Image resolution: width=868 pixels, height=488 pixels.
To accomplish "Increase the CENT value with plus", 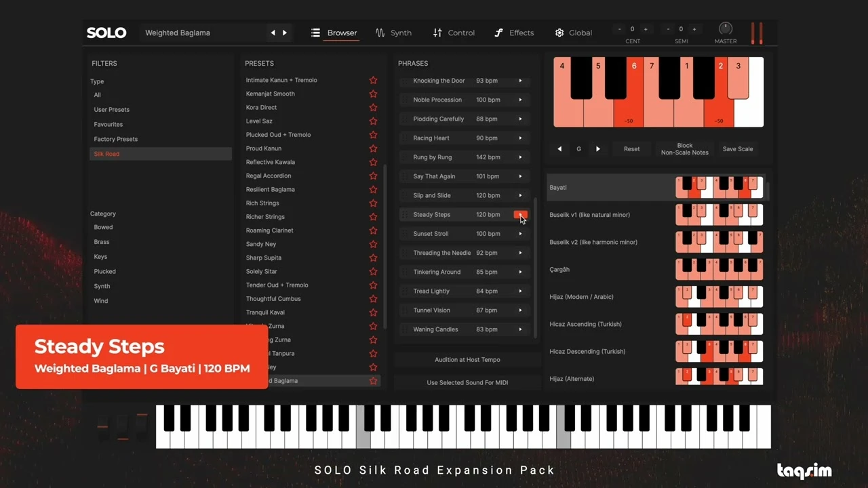I will click(x=646, y=29).
